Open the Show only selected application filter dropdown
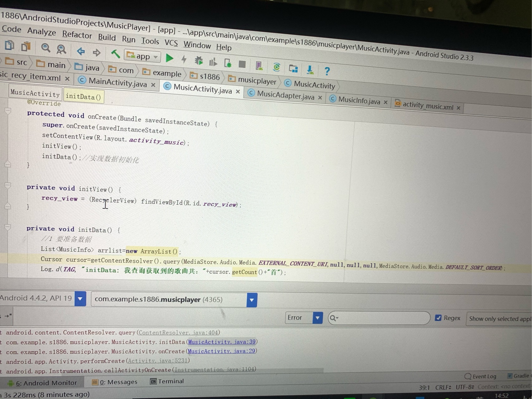 click(499, 319)
